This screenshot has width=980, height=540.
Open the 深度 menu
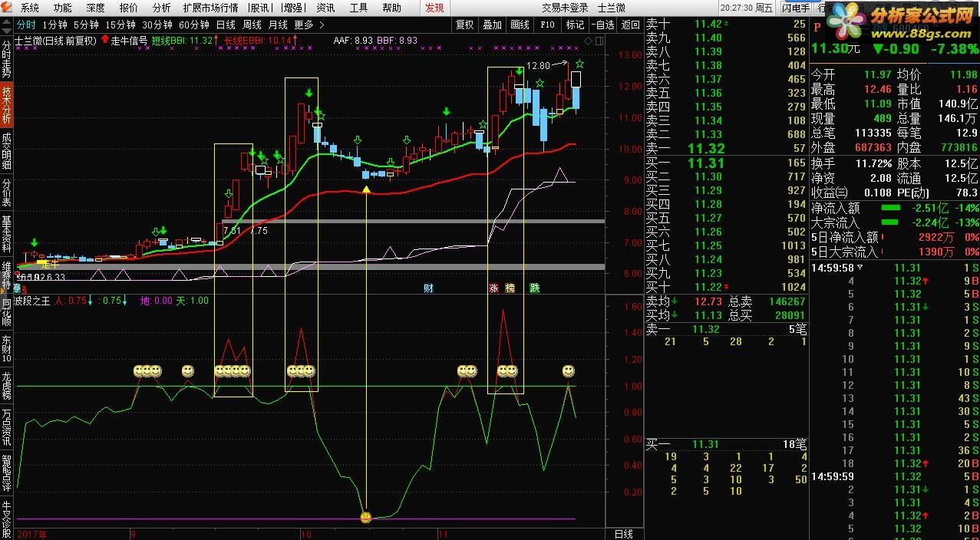(95, 8)
